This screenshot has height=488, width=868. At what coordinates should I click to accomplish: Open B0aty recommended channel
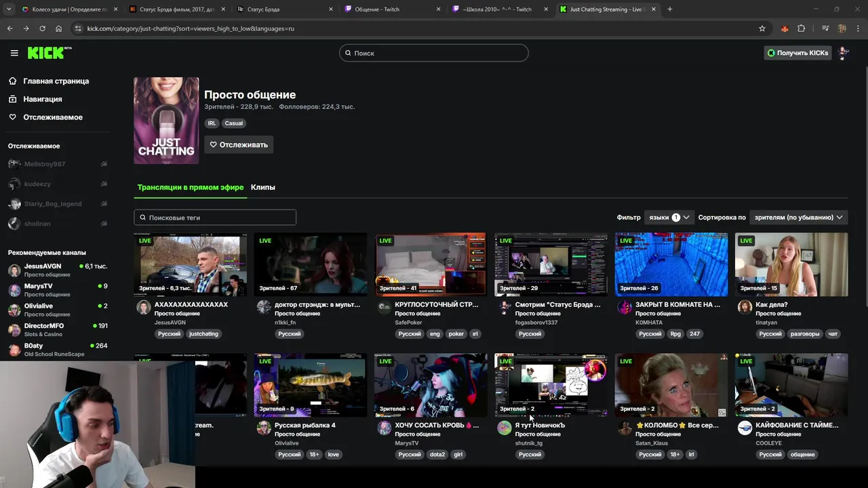click(x=58, y=350)
